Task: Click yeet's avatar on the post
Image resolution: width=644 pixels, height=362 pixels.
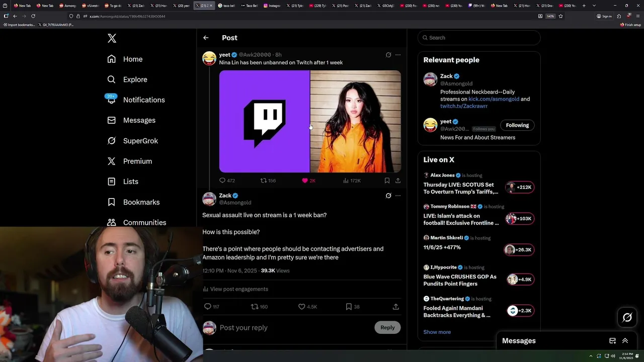Action: tap(209, 58)
